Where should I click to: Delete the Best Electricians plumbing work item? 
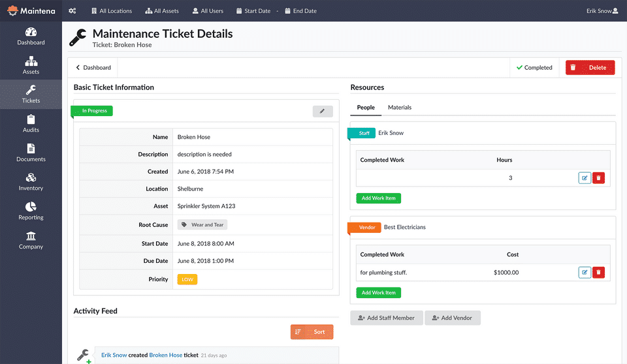point(599,273)
